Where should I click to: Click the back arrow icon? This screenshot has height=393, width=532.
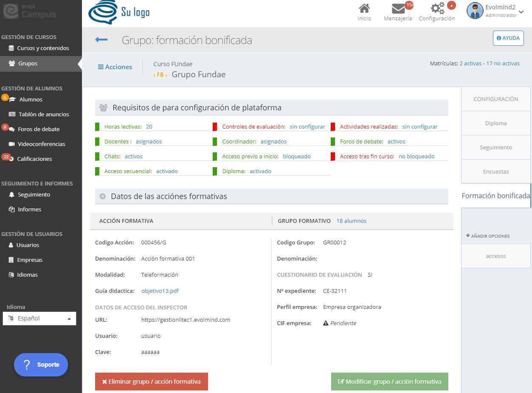pos(101,40)
